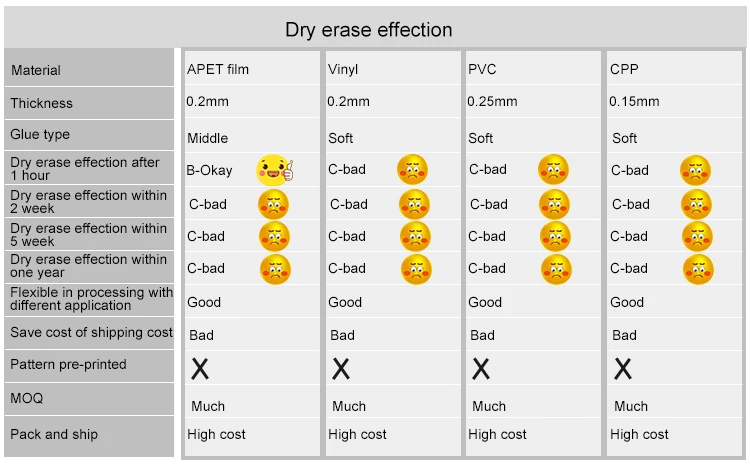Click the CPP column header
The width and height of the screenshot is (750, 471).
pos(624,69)
